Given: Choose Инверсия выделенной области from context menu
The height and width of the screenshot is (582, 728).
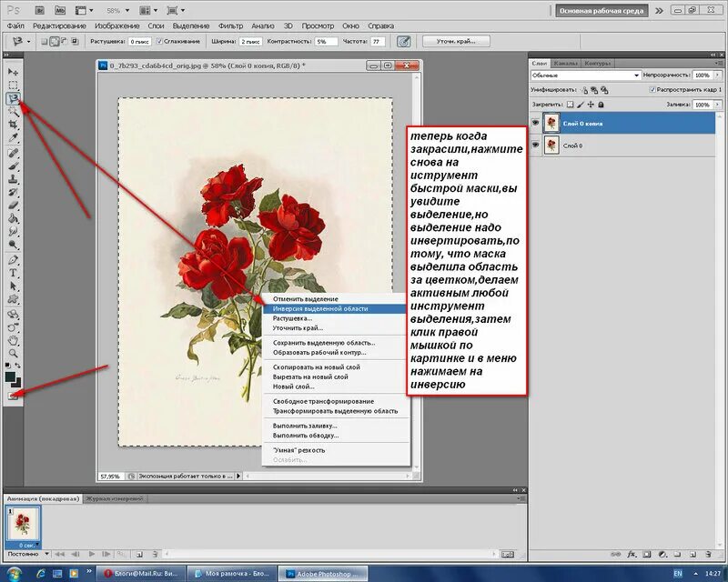Looking at the screenshot, I should point(335,308).
